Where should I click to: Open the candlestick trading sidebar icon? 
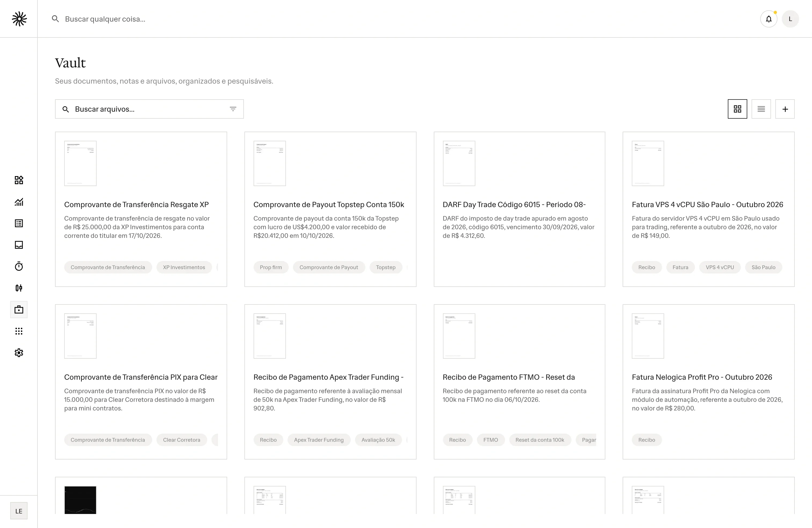[x=19, y=288]
